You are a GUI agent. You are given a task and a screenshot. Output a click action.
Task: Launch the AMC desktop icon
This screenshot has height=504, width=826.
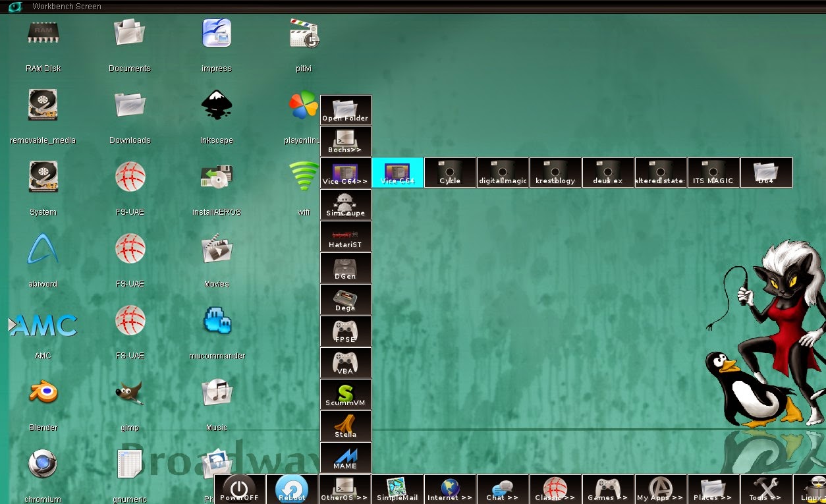43,325
